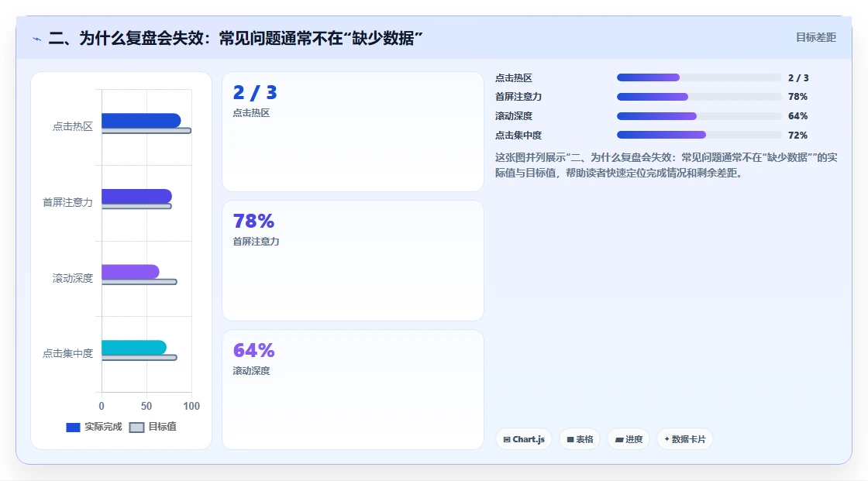The image size is (868, 481).
Task: Click the cyan 点击集中度 actual bar
Action: click(x=134, y=348)
